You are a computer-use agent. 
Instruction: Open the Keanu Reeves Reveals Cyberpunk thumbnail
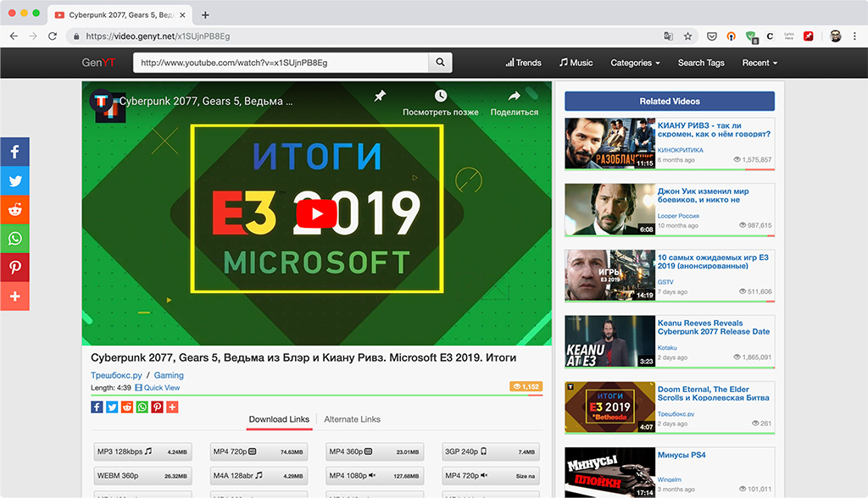(x=609, y=340)
